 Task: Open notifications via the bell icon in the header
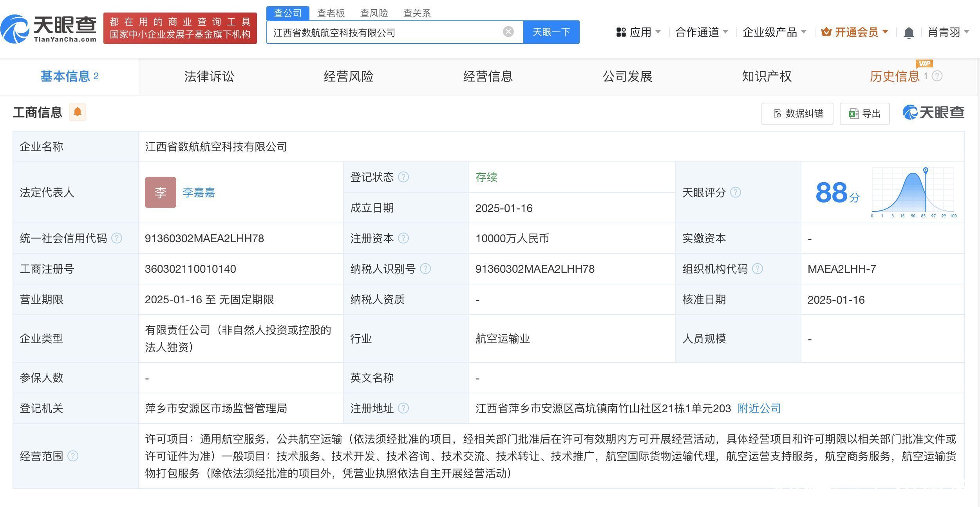[908, 33]
